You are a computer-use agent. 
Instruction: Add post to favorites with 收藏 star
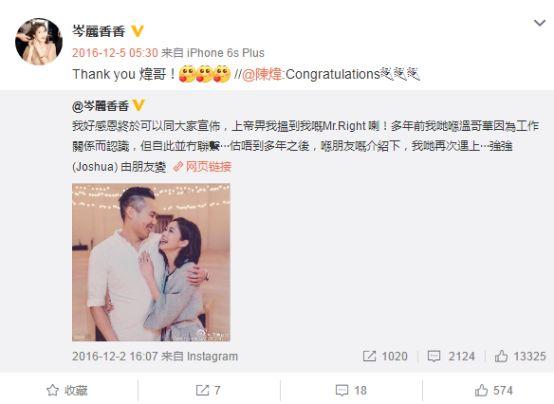click(x=67, y=391)
